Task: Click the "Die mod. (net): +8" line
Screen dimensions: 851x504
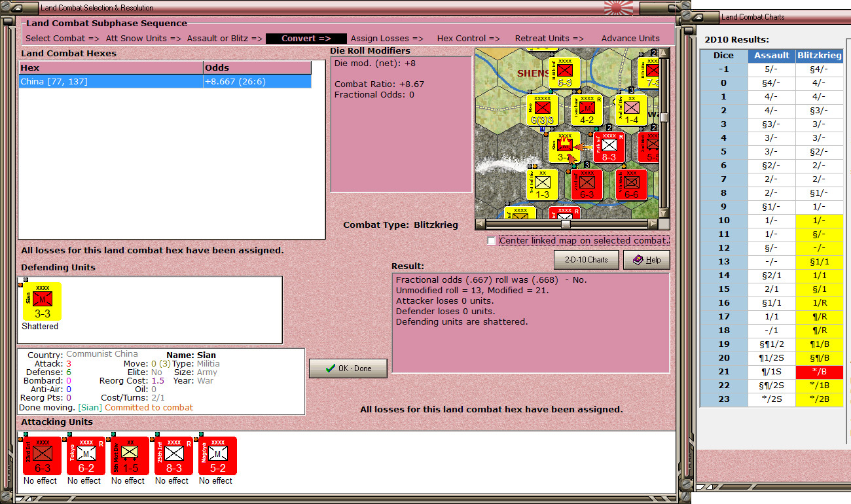Action: click(374, 63)
